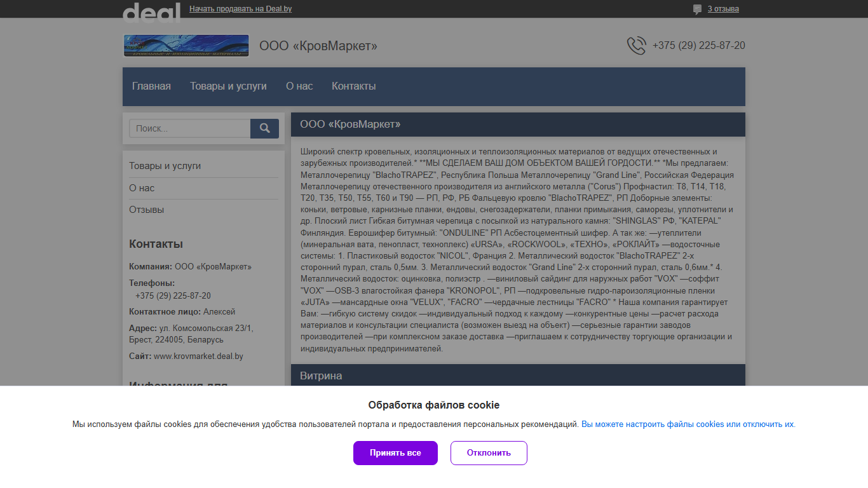Select О нас in sidebar
The image size is (868, 488).
(142, 188)
